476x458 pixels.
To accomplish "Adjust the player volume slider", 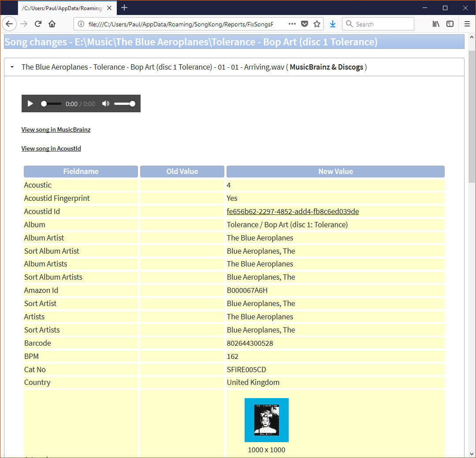I will pyautogui.click(x=125, y=103).
